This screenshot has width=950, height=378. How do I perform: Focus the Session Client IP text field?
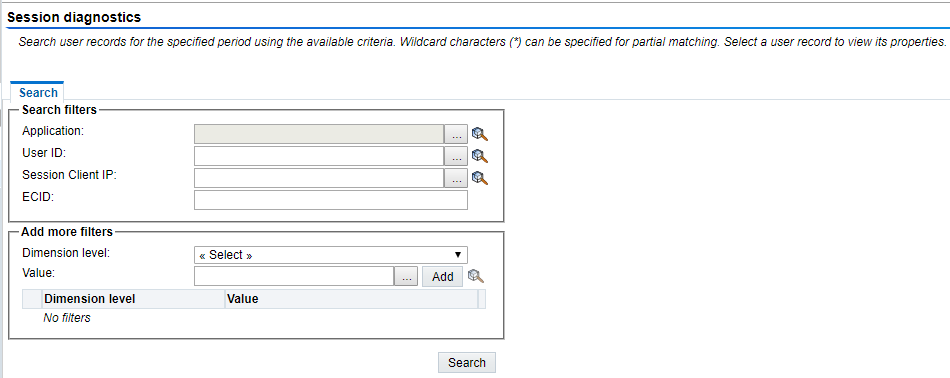pyautogui.click(x=319, y=178)
